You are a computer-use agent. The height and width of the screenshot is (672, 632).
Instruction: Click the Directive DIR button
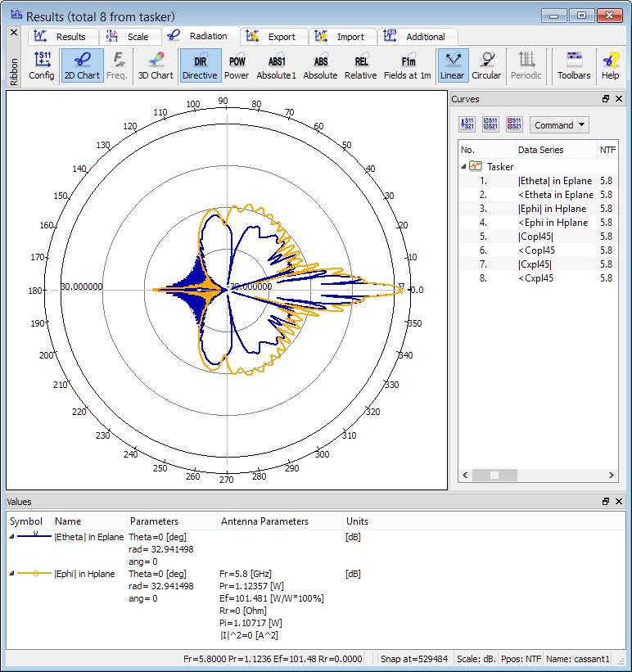pos(200,65)
